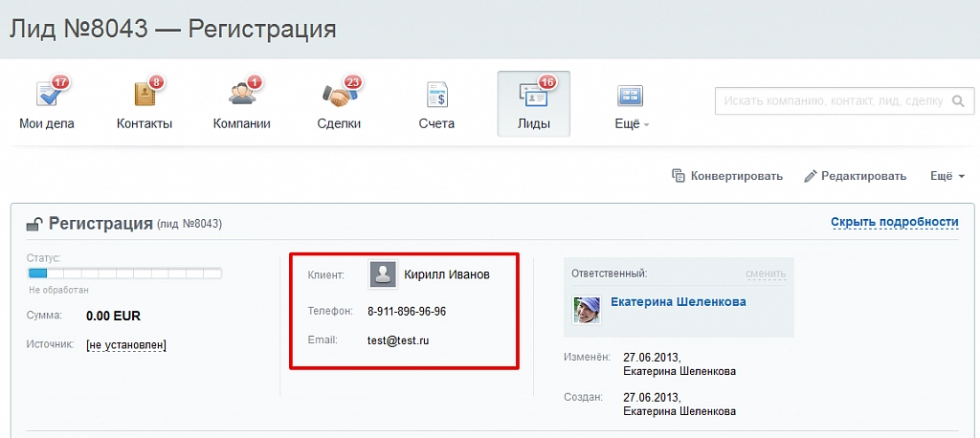This screenshot has width=980, height=438.
Task: Toggle the lock icon beside Регистрация
Action: [x=34, y=225]
